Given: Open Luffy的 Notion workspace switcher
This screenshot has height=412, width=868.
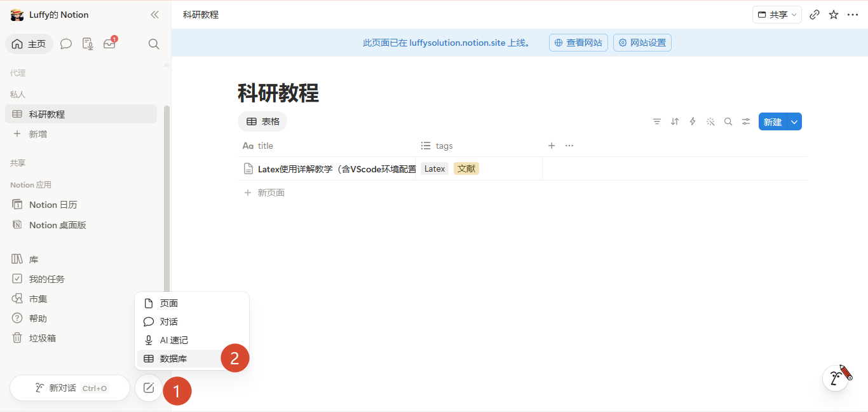Looking at the screenshot, I should tap(50, 15).
